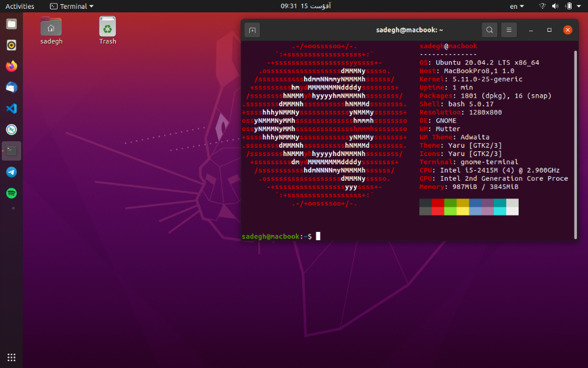Image resolution: width=588 pixels, height=368 pixels.
Task: Open terminal hamburger menu
Action: 509,29
